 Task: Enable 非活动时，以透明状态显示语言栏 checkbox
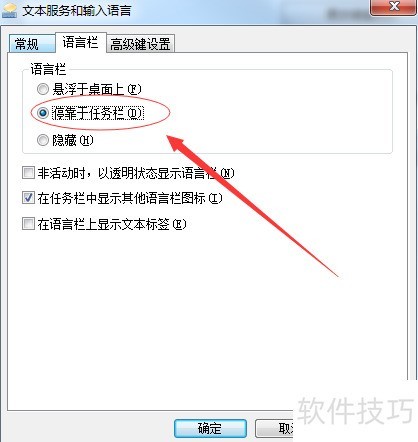click(x=28, y=173)
